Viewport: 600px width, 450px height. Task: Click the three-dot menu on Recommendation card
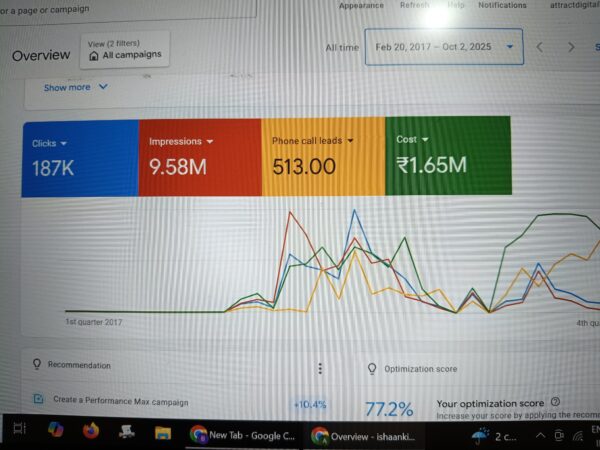click(320, 368)
